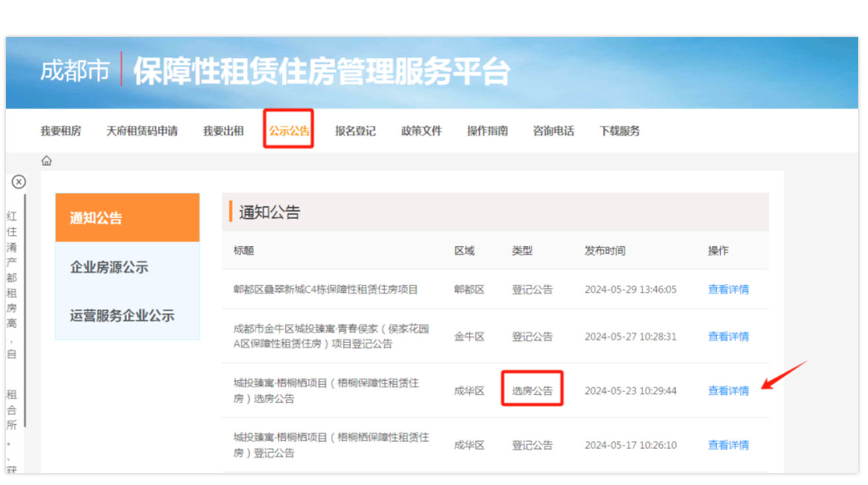Close the left floating notice panel
Image resolution: width=868 pixels, height=485 pixels.
[x=19, y=182]
